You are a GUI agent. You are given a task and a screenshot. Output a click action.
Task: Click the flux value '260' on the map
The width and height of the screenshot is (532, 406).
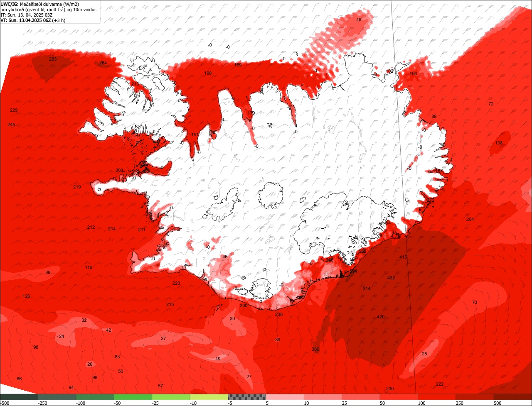tap(315, 349)
